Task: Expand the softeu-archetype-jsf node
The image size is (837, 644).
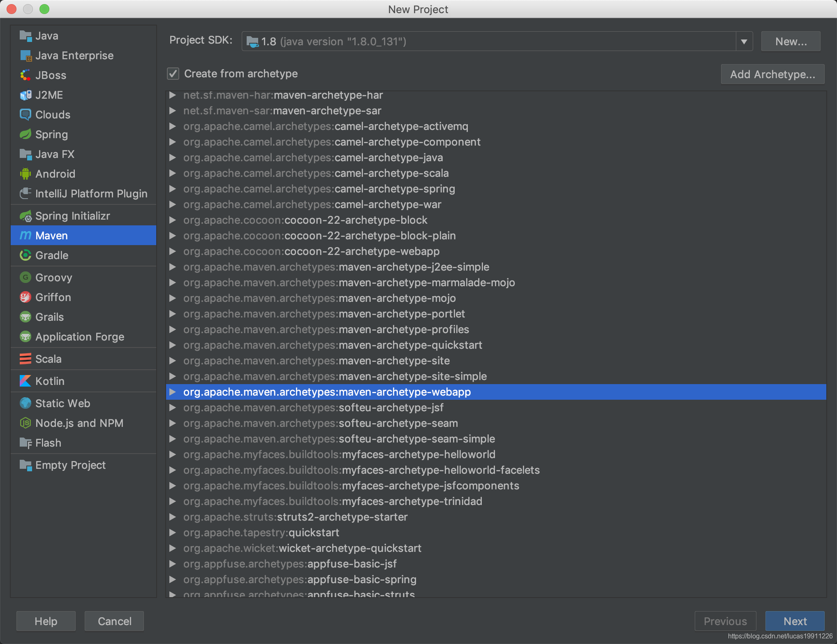Action: [x=173, y=408]
